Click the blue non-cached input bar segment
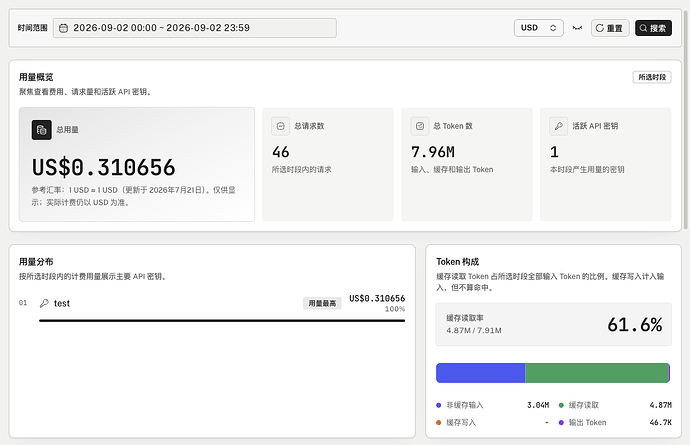 point(481,373)
